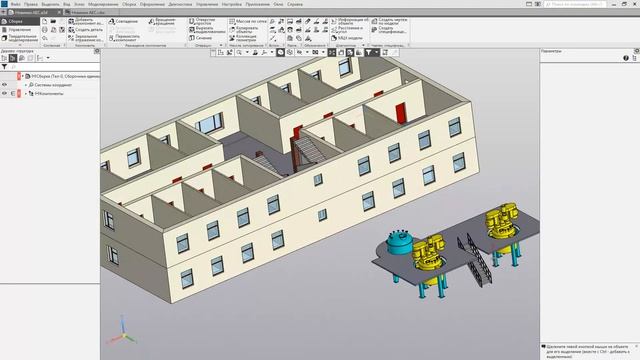
Task: Click into the tree search field
Action: (x=55, y=67)
